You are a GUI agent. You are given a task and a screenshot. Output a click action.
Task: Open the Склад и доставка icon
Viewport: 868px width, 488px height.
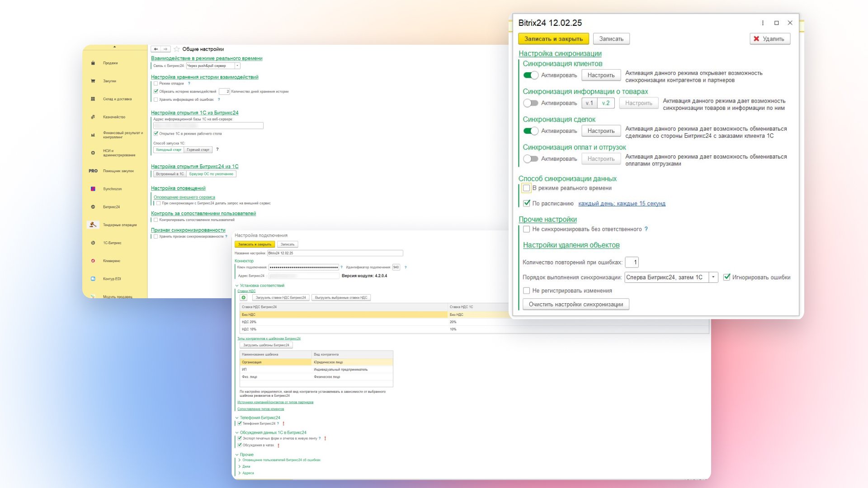coord(93,99)
